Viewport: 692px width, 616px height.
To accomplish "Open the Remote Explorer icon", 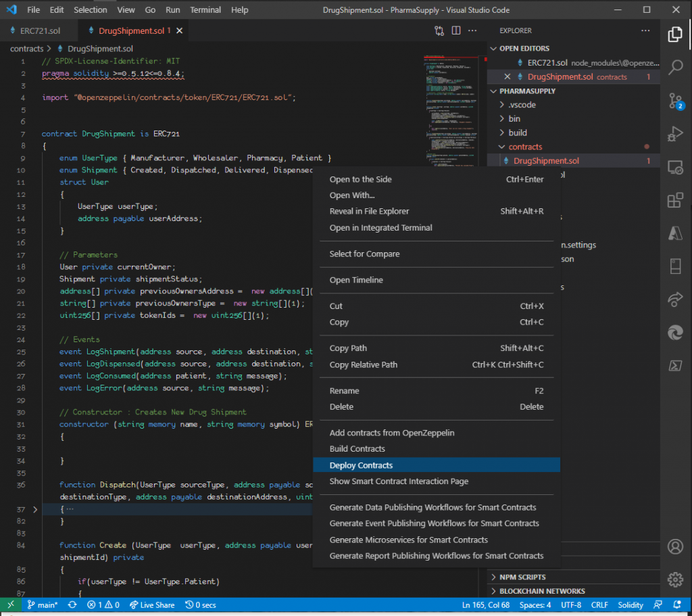I will (x=675, y=168).
